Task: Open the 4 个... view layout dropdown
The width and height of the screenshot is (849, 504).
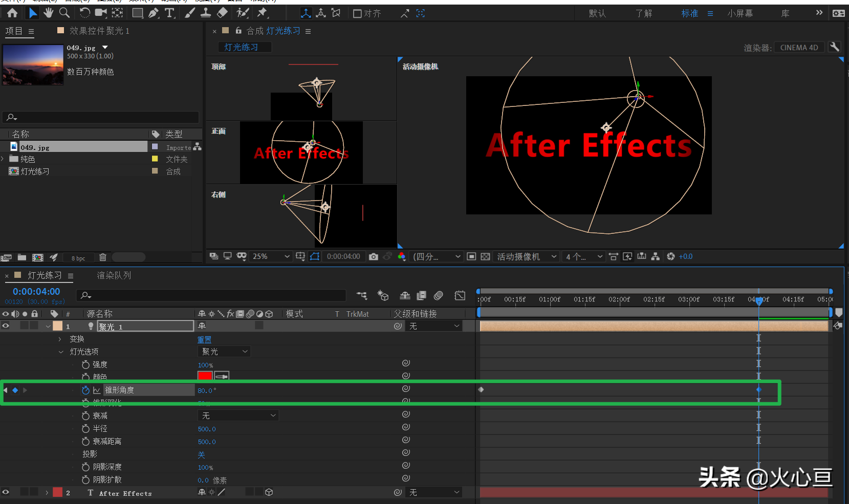Action: (584, 256)
